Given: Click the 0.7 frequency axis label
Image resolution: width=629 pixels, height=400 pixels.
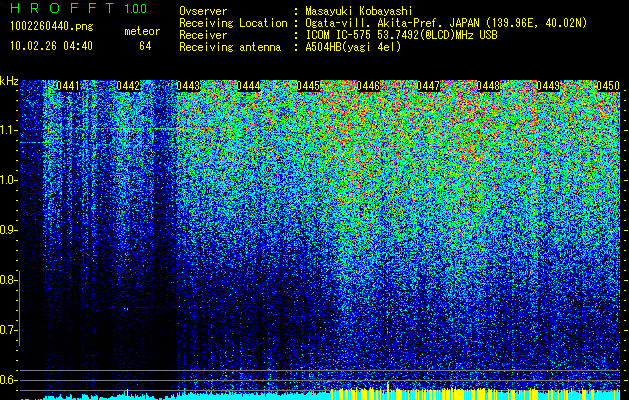Looking at the screenshot, I should tap(7, 330).
